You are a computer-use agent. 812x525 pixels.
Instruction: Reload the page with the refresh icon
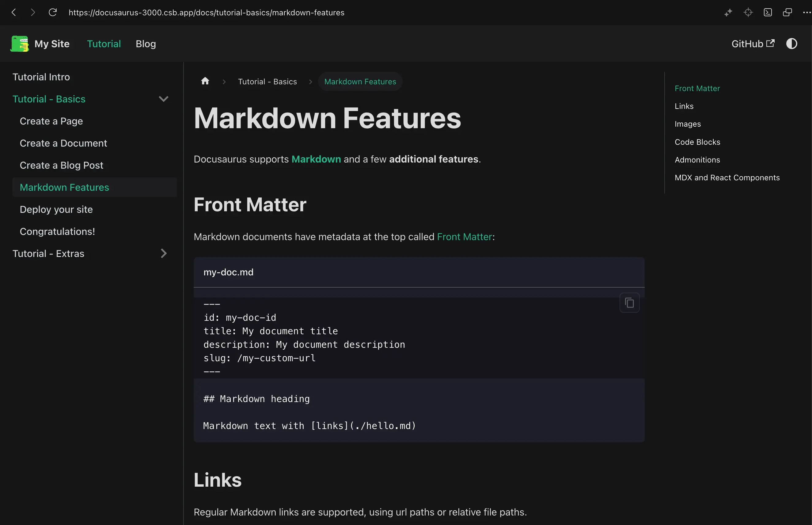tap(52, 13)
